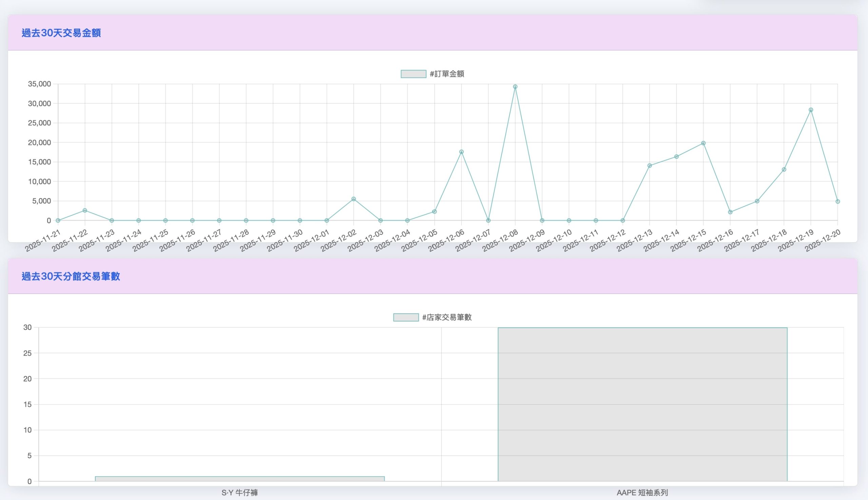868x500 pixels.
Task: Click the data point for 2025-12-19
Action: tap(811, 110)
